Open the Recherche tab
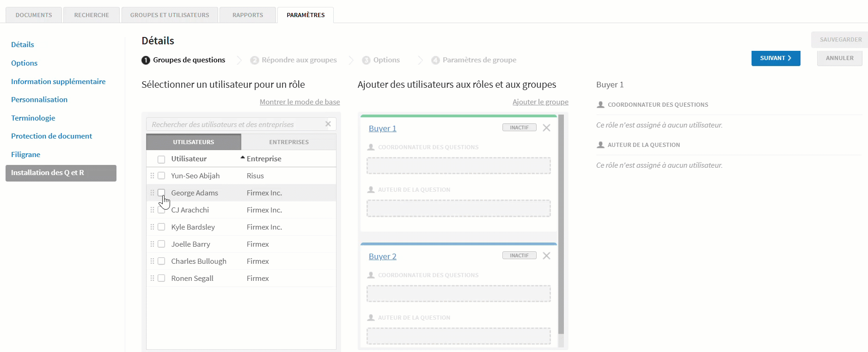The image size is (868, 352). pyautogui.click(x=92, y=15)
